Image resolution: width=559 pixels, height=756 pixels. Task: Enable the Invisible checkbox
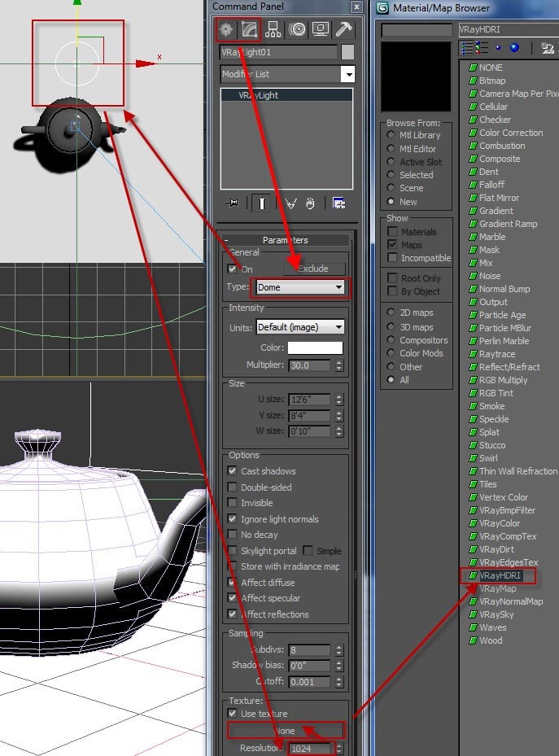coord(232,503)
